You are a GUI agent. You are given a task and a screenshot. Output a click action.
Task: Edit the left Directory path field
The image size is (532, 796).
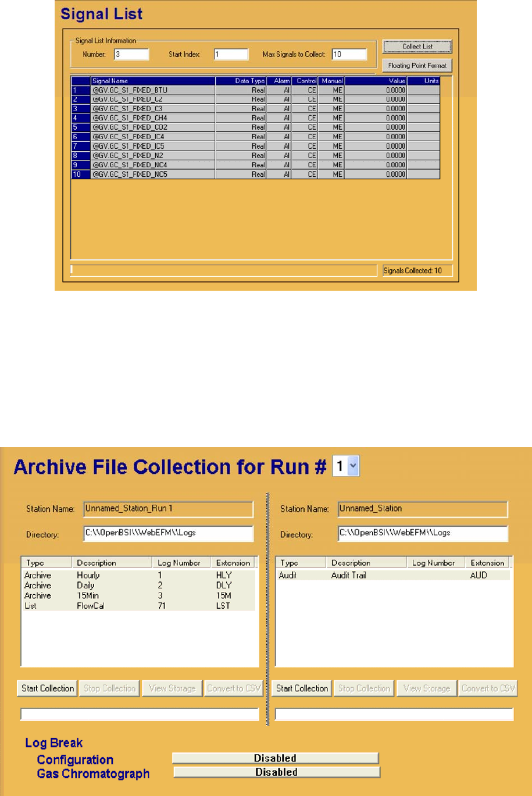pos(169,533)
